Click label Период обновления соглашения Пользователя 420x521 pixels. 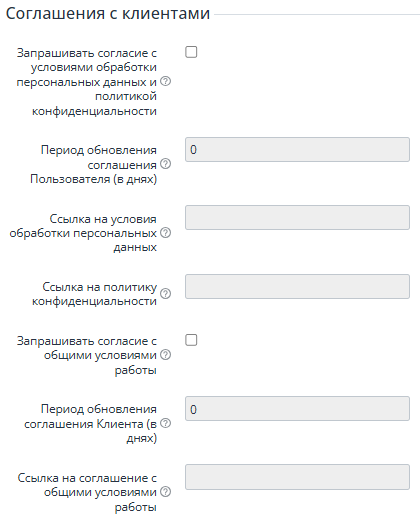93,164
